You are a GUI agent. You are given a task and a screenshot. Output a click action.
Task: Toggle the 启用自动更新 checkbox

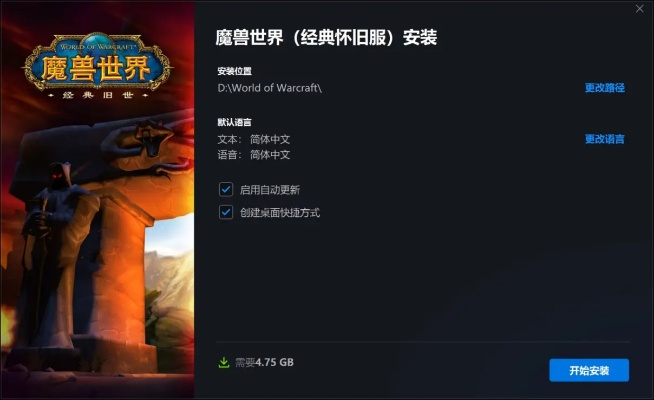click(226, 189)
